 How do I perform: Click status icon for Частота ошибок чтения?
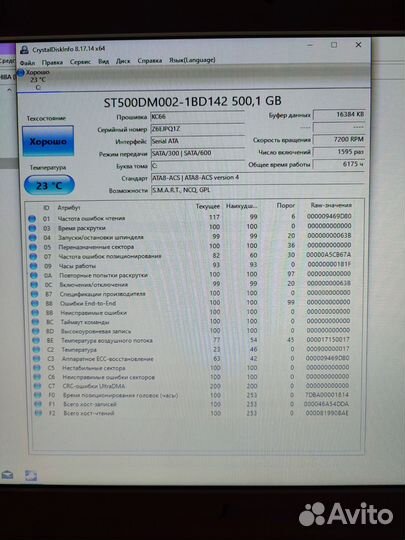(x=32, y=219)
